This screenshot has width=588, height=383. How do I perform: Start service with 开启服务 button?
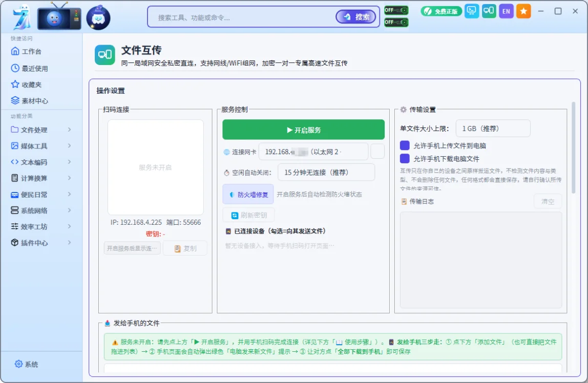tap(303, 130)
